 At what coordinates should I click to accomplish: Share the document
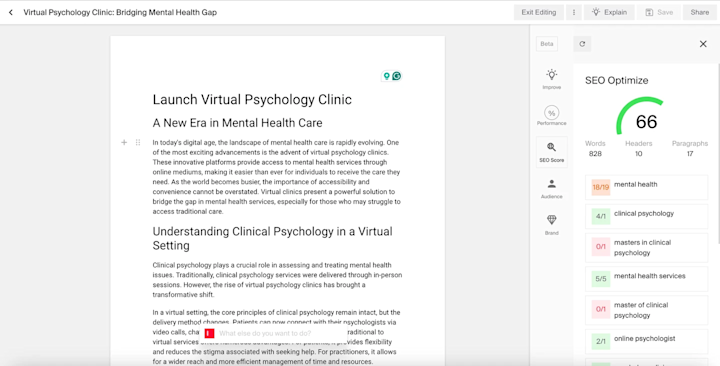(699, 12)
